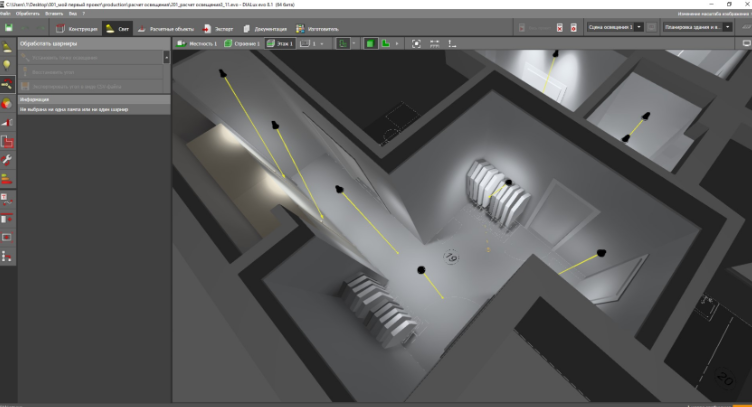Click monitor button beside light scene dropdown
The height and width of the screenshot is (407, 752).
click(651, 27)
